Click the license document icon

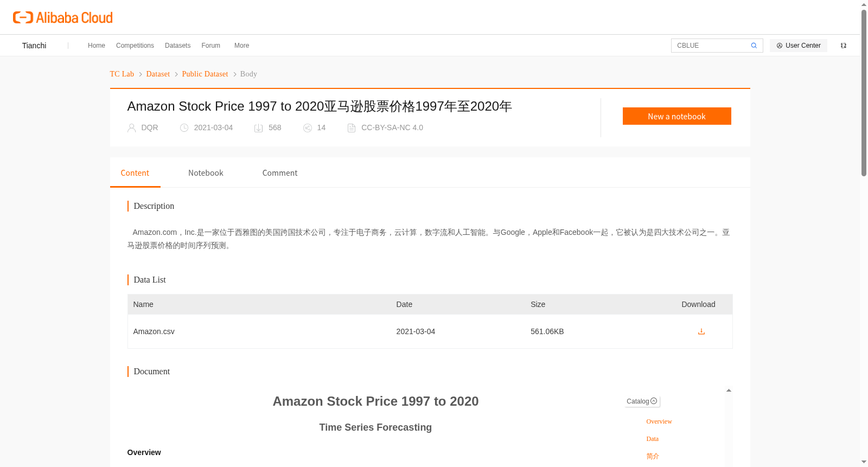pos(352,128)
